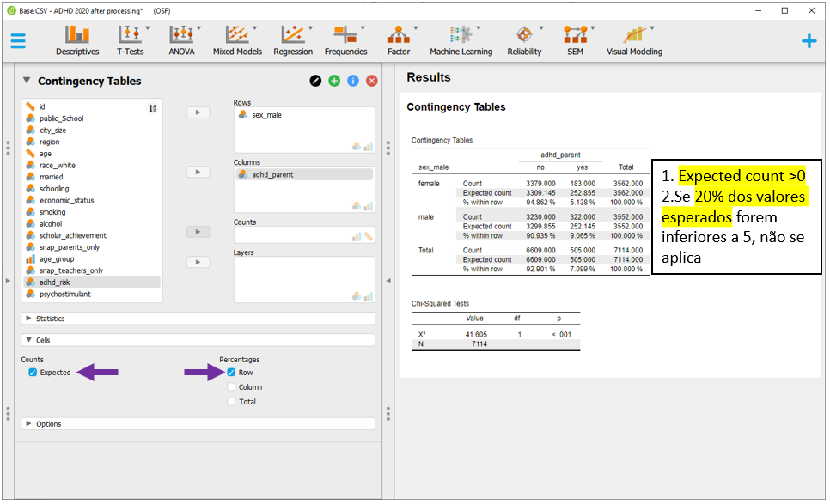830x504 pixels.
Task: Check the Total percentages checkbox
Action: tap(232, 402)
